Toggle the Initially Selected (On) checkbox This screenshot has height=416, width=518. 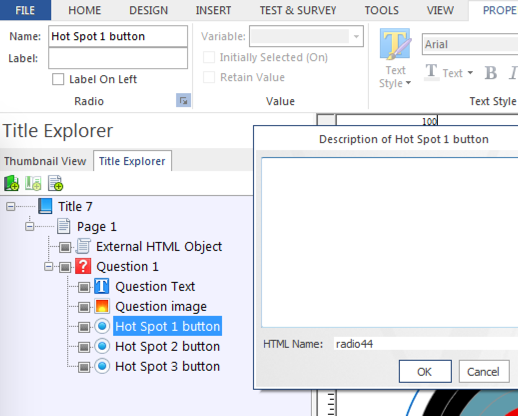click(x=209, y=57)
